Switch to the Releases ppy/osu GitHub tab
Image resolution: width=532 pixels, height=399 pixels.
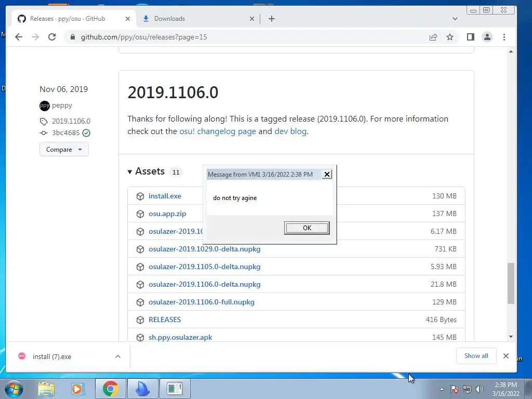click(x=74, y=19)
